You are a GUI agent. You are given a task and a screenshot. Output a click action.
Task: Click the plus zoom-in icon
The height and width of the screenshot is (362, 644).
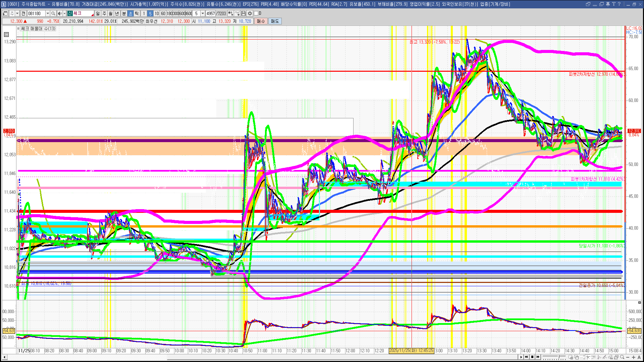pos(634,357)
